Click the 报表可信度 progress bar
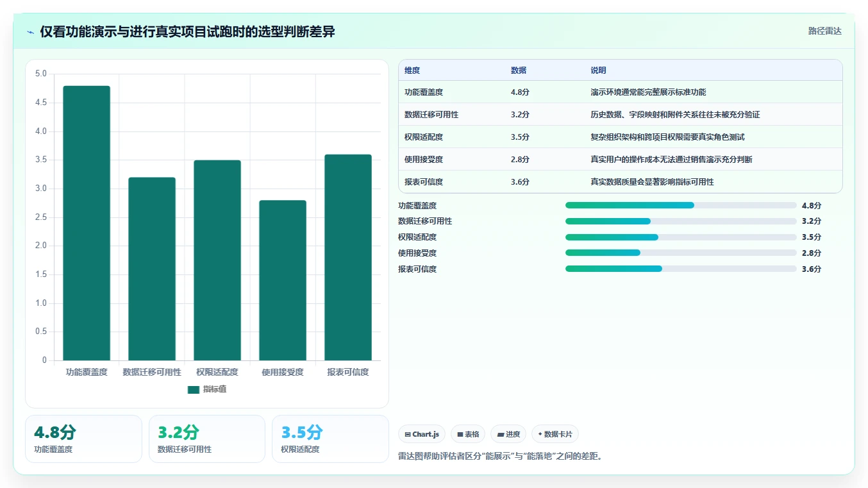 pyautogui.click(x=681, y=269)
